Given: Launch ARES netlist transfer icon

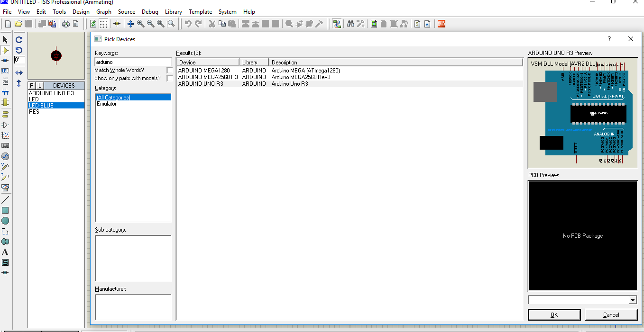Looking at the screenshot, I should (x=442, y=24).
